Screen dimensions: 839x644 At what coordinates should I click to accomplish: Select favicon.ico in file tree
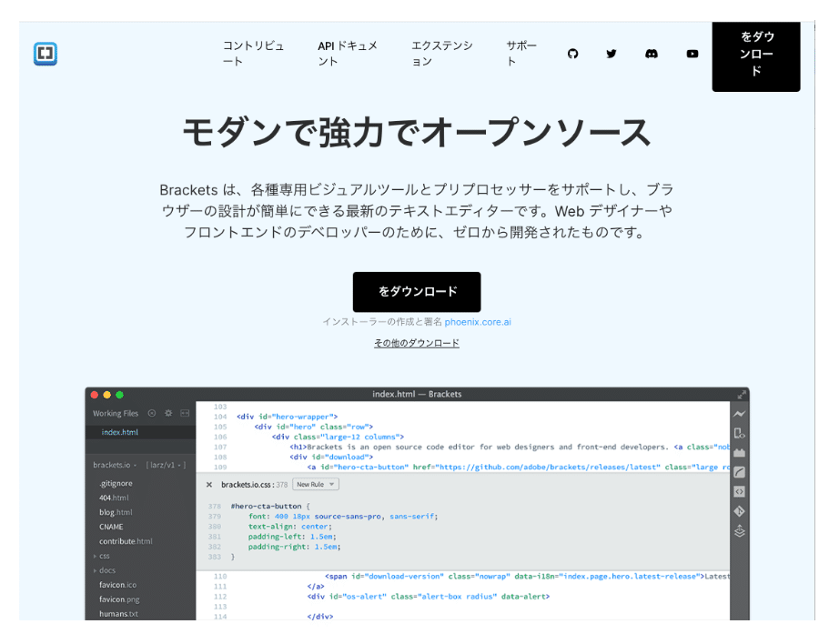117,585
